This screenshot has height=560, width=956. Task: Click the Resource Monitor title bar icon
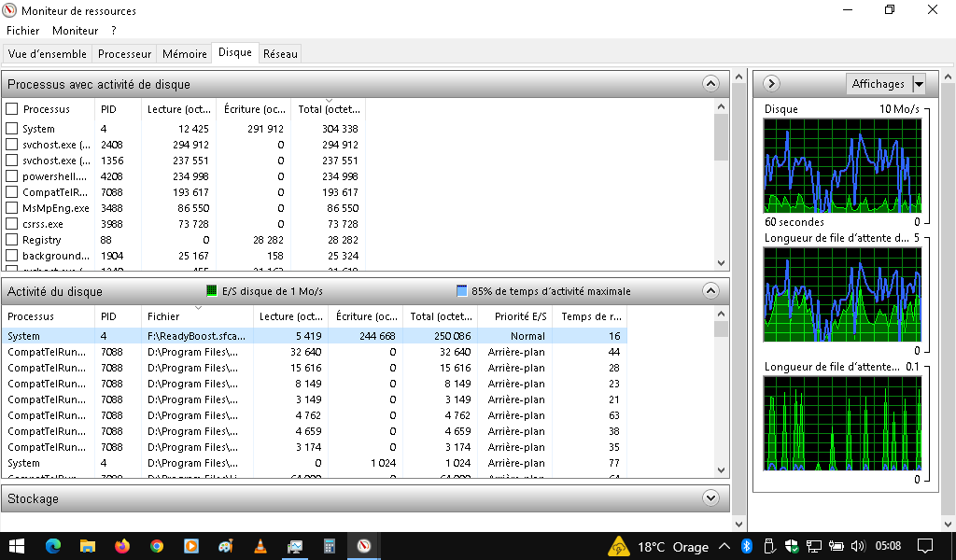[x=9, y=10]
